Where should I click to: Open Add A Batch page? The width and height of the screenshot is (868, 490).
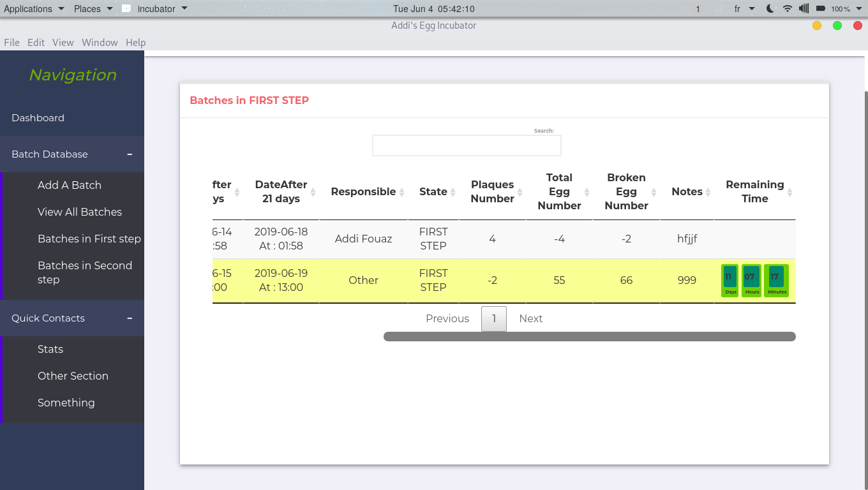pos(70,185)
